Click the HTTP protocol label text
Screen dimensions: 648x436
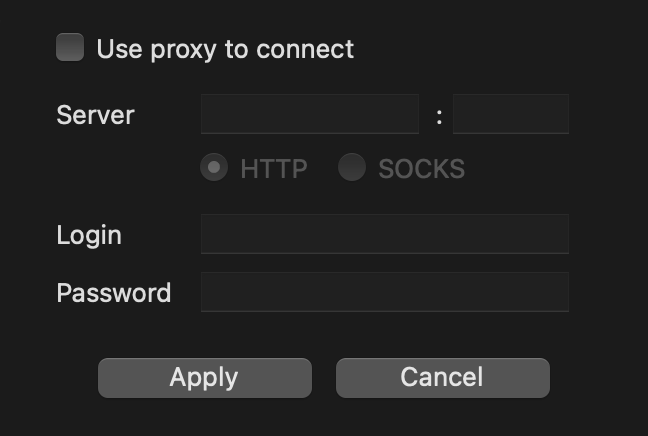point(273,169)
